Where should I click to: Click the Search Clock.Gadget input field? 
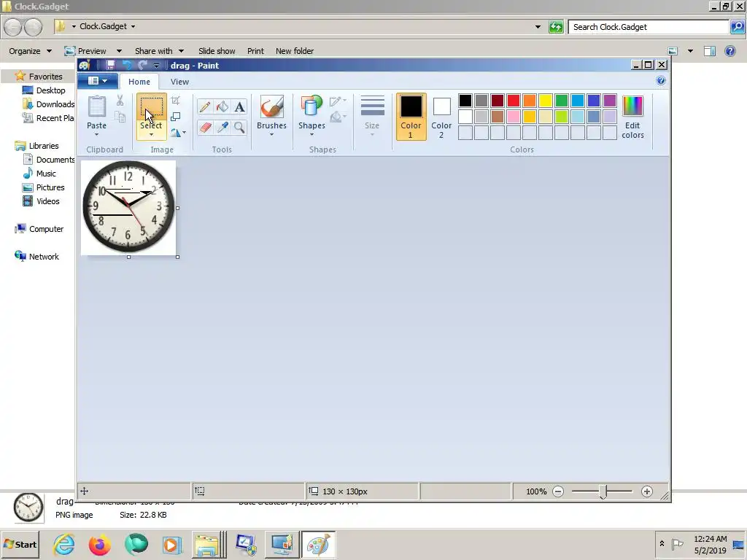click(648, 27)
